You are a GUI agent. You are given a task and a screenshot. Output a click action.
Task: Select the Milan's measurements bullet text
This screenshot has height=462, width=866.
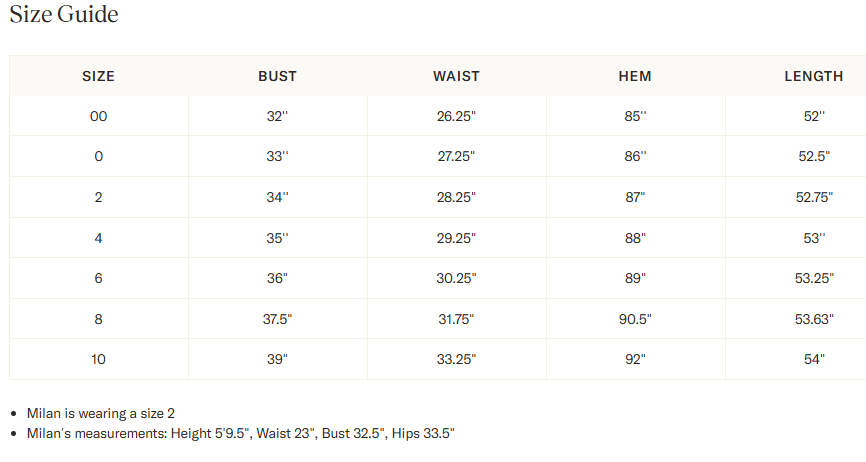tap(240, 433)
